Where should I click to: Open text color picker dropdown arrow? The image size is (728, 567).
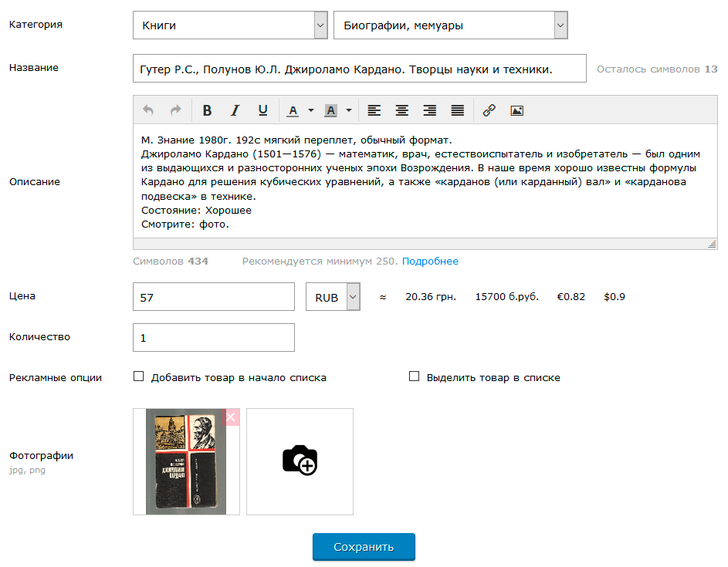point(311,110)
